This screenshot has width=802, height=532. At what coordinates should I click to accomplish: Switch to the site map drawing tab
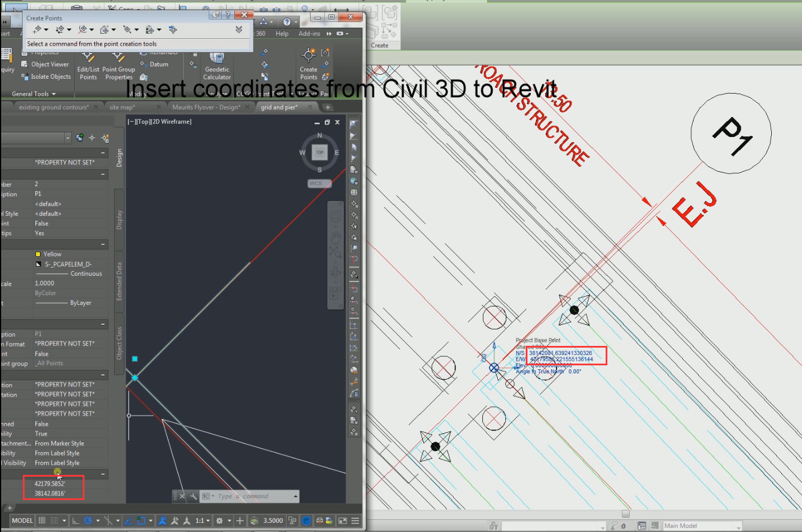point(122,107)
